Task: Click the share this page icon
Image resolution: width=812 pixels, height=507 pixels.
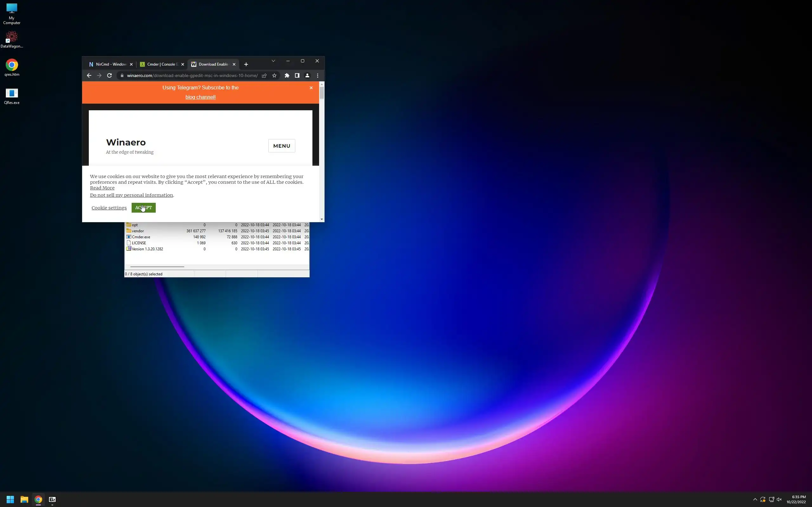Action: pyautogui.click(x=265, y=75)
